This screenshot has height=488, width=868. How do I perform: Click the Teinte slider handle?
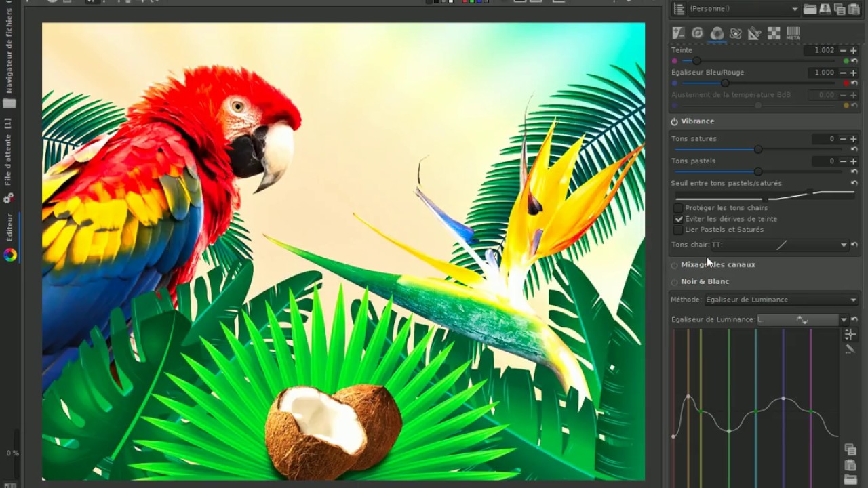(x=696, y=61)
